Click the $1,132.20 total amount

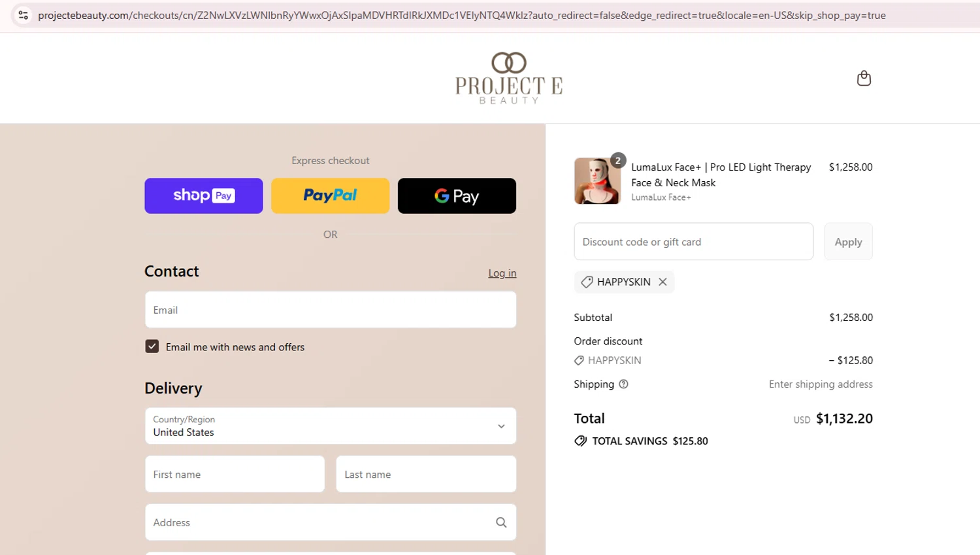tap(844, 418)
